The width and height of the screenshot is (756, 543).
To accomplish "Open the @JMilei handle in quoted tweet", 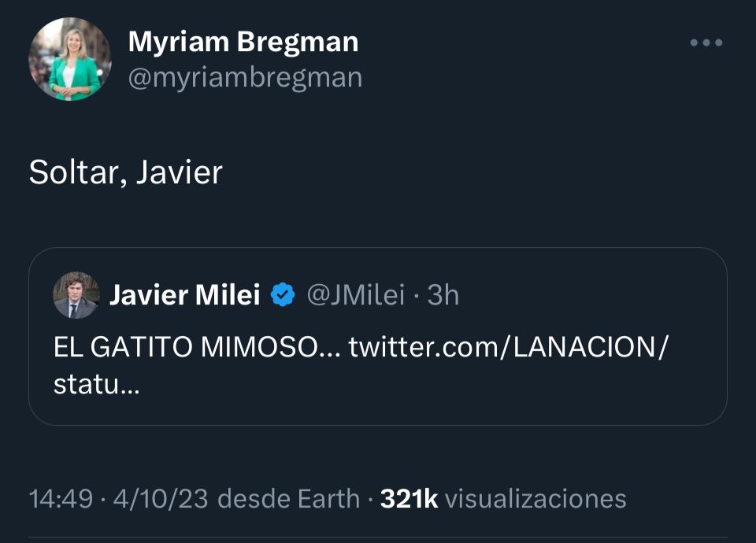I will pos(355,295).
